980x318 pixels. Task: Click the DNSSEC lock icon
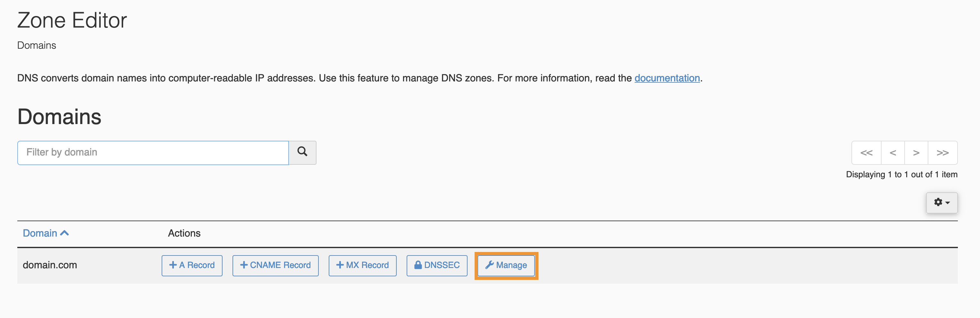point(418,265)
